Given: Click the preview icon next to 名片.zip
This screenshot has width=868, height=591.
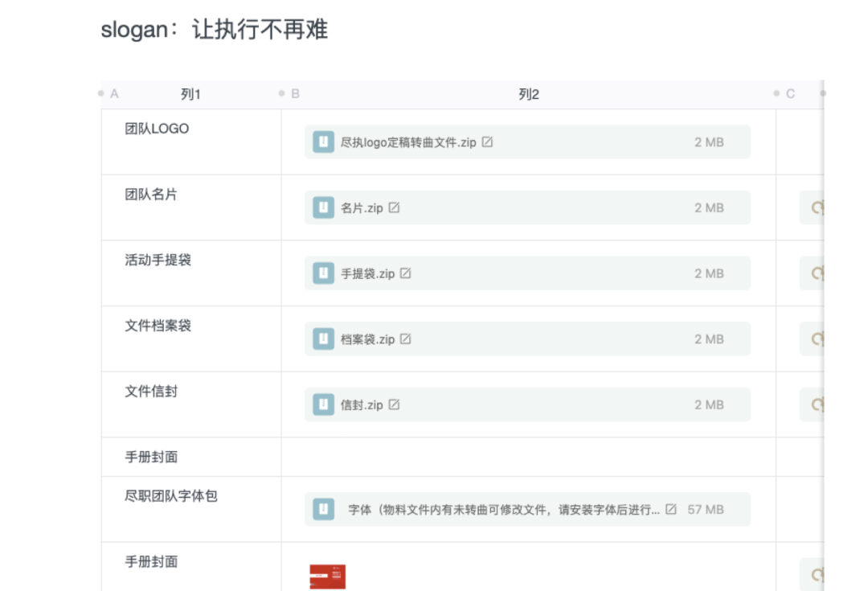Looking at the screenshot, I should [x=394, y=207].
